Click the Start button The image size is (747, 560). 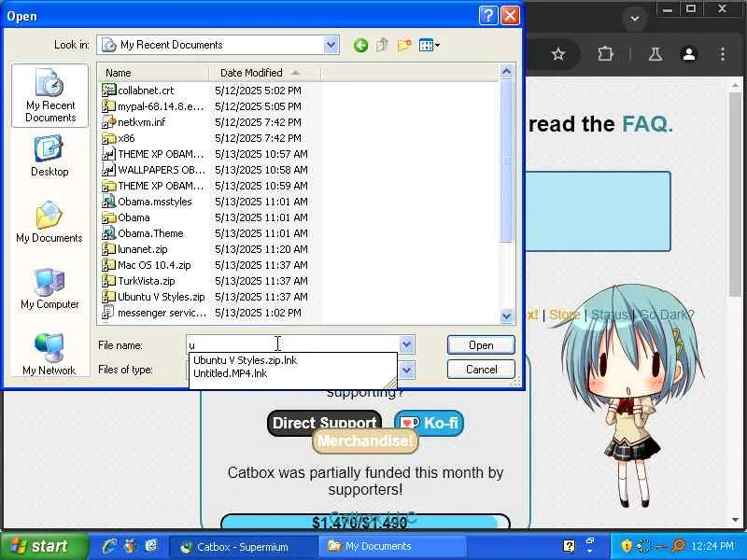tap(43, 546)
